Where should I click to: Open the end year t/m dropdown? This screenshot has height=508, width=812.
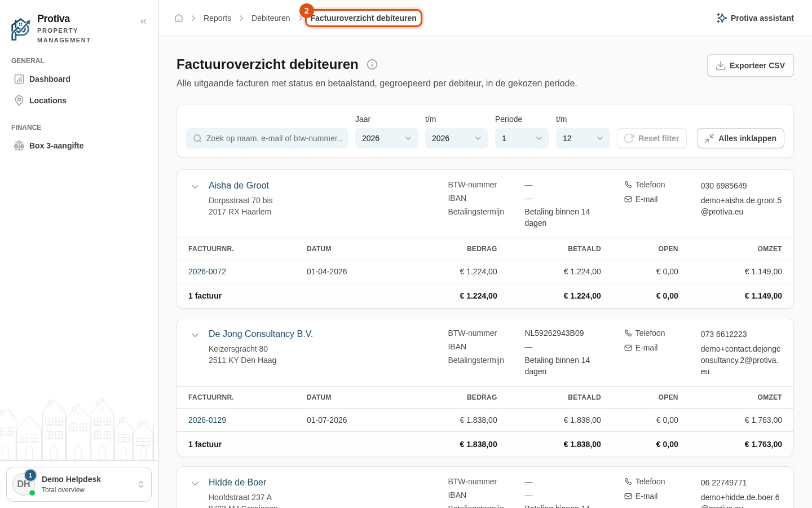tap(457, 138)
